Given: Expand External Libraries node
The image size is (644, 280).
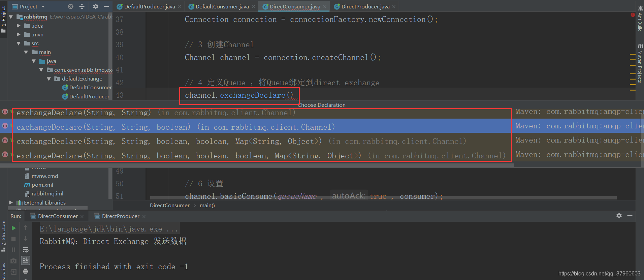Looking at the screenshot, I should click(x=11, y=203).
